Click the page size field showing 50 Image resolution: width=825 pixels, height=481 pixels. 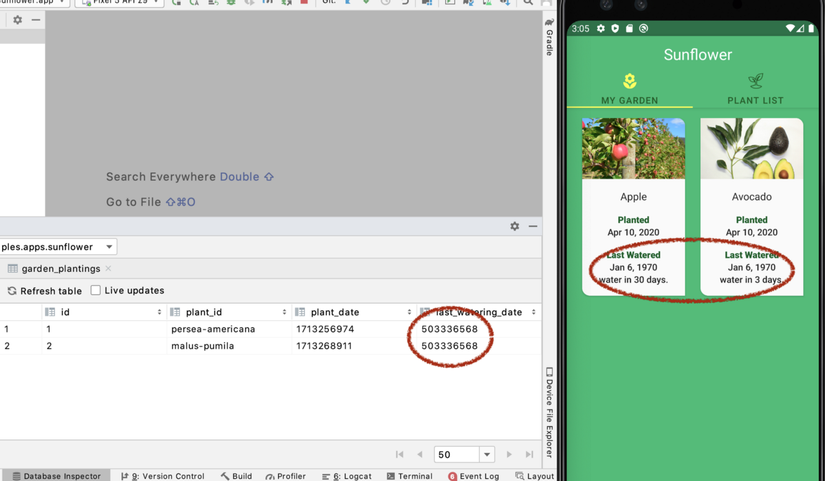(457, 454)
